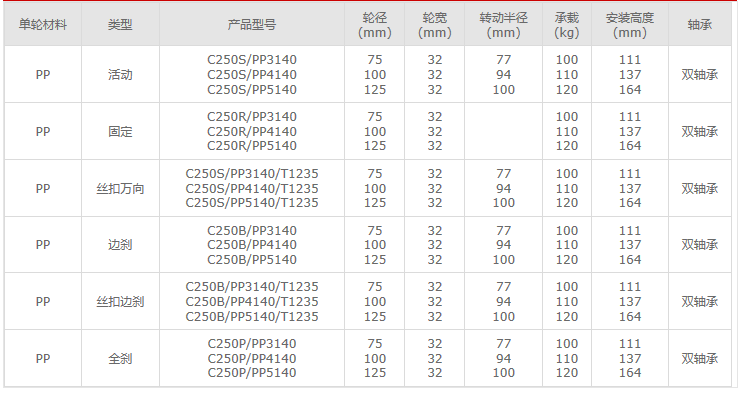Select the 轮径 (mm) column header
This screenshot has height=398, width=738.
tap(375, 24)
